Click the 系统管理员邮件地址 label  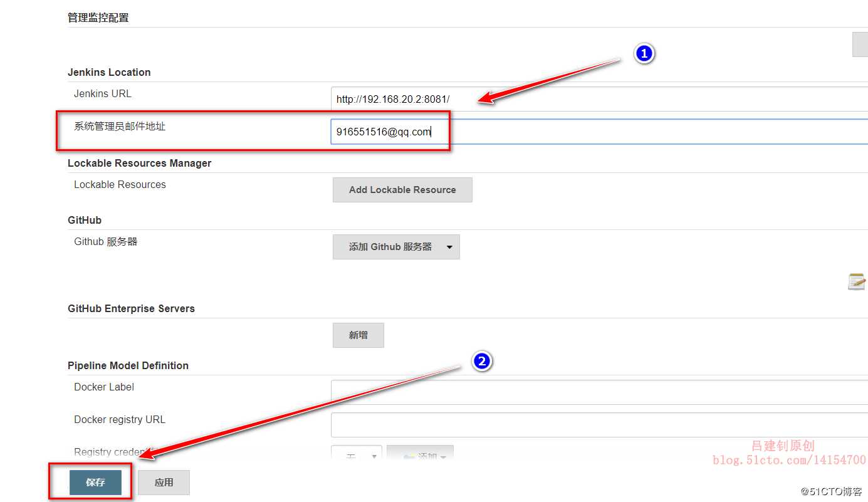pos(120,126)
